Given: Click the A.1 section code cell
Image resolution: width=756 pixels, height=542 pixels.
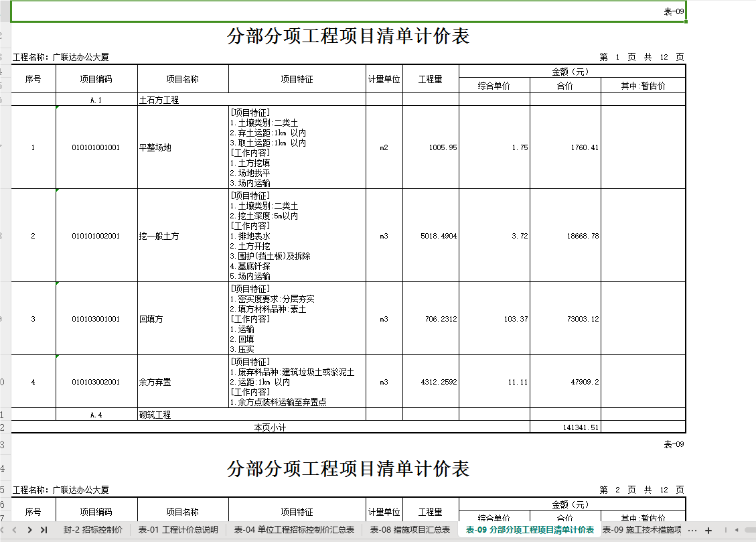Looking at the screenshot, I should coord(96,100).
